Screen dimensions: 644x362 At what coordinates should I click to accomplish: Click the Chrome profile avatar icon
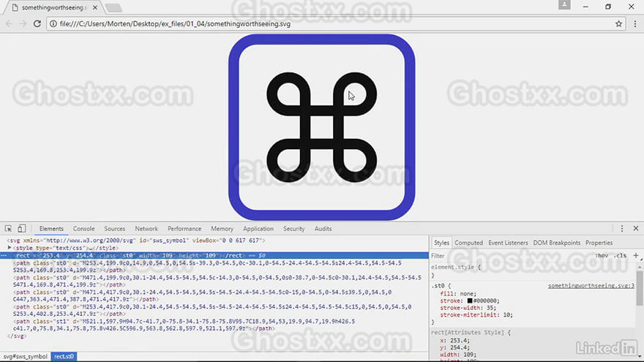564,5
